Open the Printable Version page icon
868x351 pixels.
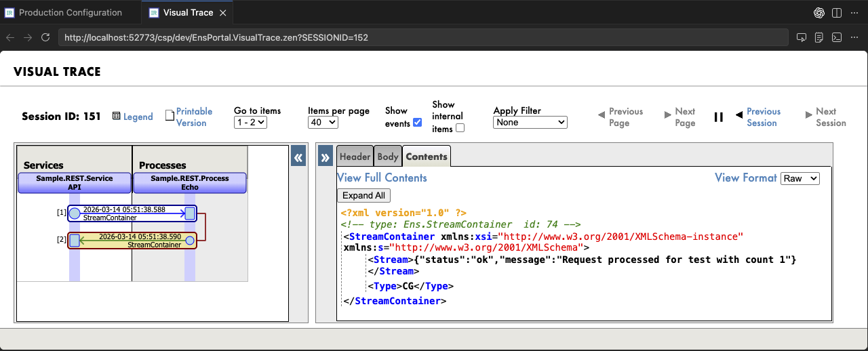coord(170,116)
